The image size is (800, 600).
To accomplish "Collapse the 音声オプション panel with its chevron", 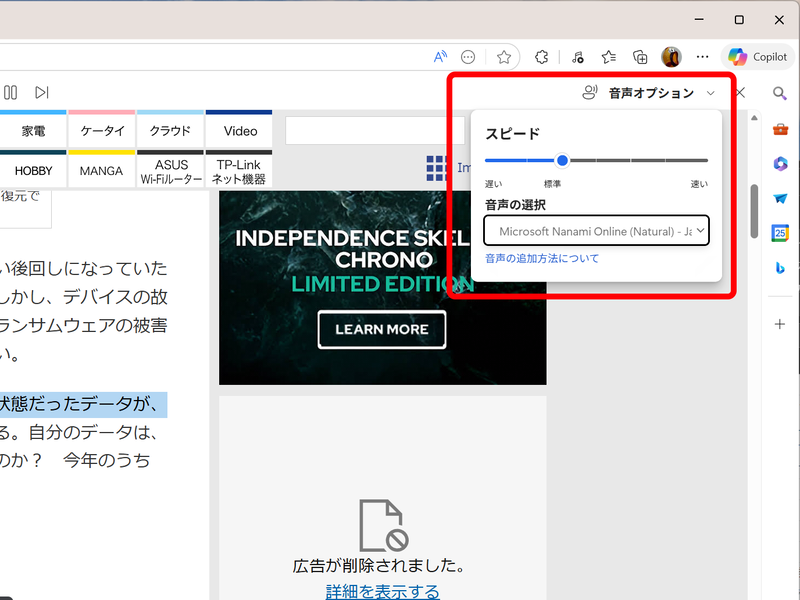I will tap(710, 92).
